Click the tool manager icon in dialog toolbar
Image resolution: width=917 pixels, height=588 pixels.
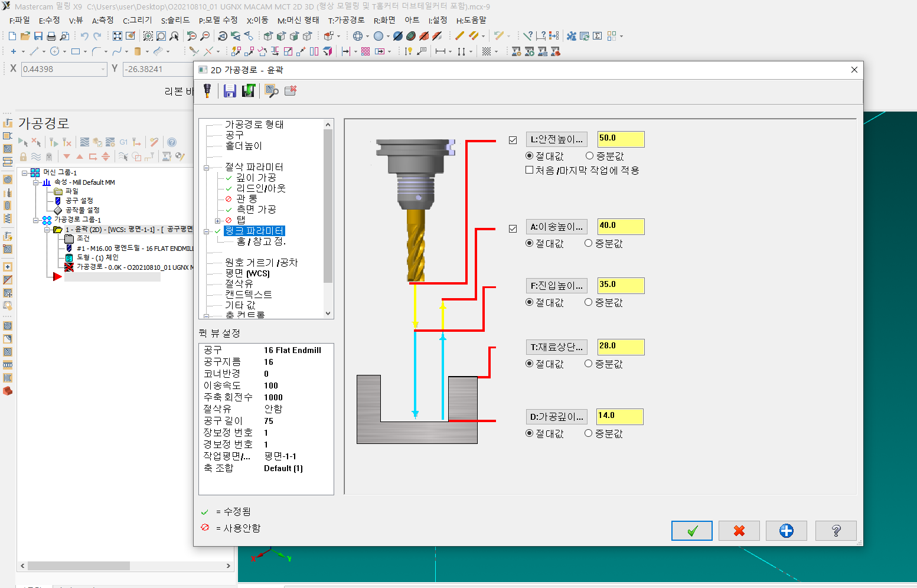click(207, 90)
